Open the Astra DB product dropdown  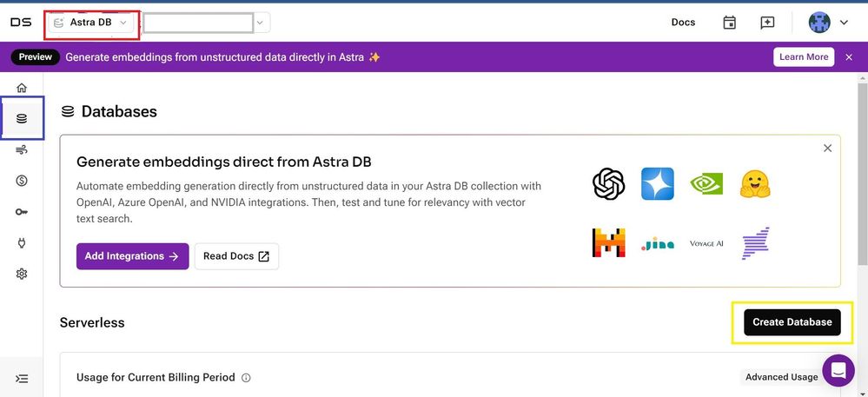point(91,23)
